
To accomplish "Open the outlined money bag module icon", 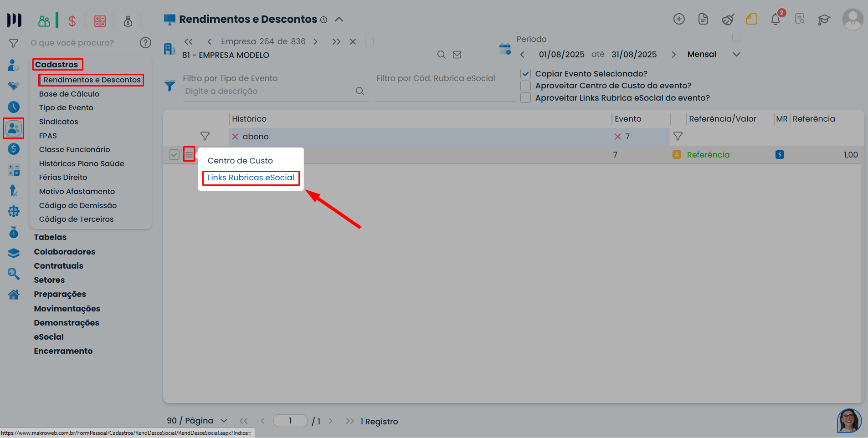I will tap(128, 21).
